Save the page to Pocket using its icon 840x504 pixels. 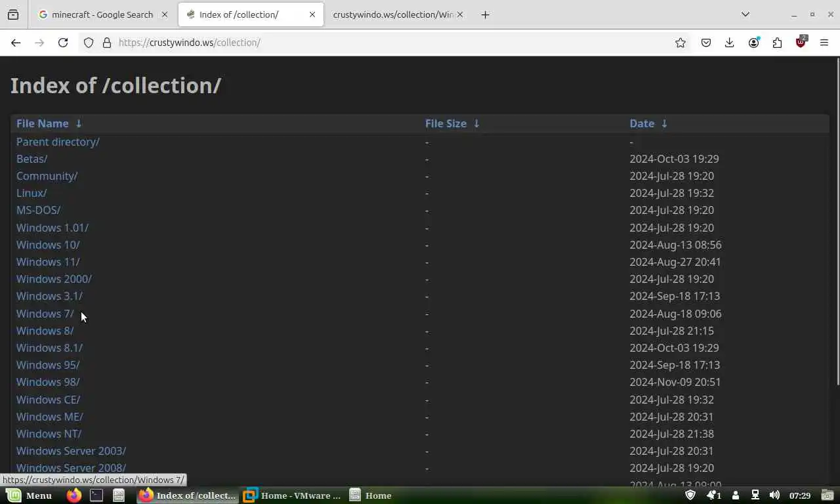pyautogui.click(x=706, y=43)
